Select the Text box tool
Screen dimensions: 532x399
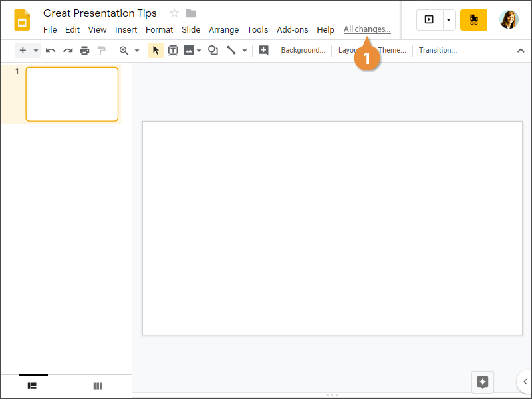(x=173, y=50)
